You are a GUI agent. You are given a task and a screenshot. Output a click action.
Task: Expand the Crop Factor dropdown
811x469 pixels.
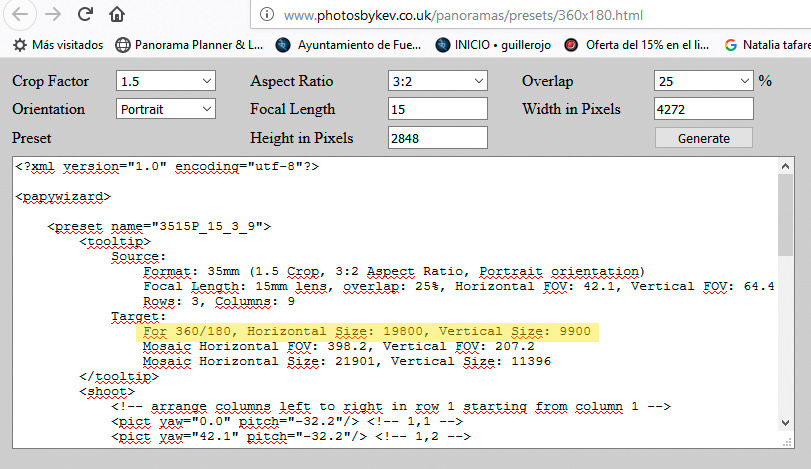coord(166,81)
